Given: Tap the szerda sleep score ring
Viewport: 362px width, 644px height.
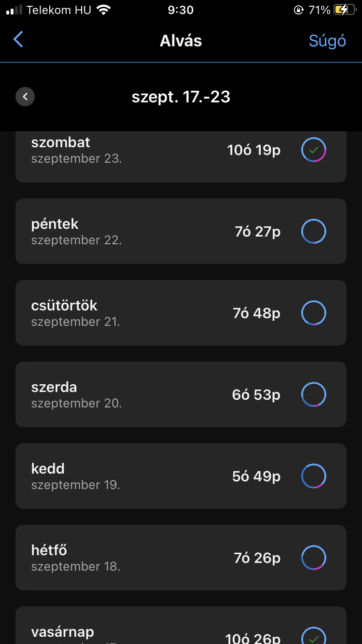Looking at the screenshot, I should point(314,394).
